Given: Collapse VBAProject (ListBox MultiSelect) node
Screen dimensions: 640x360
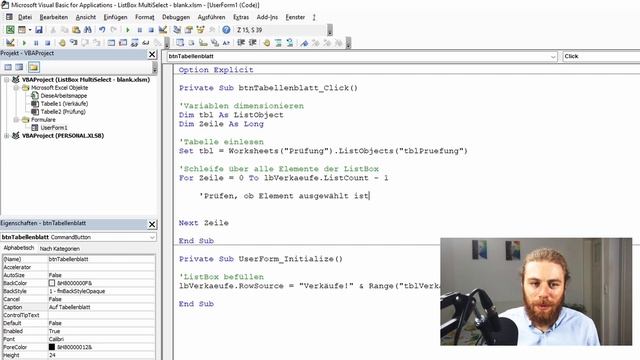Looking at the screenshot, I should (7, 80).
